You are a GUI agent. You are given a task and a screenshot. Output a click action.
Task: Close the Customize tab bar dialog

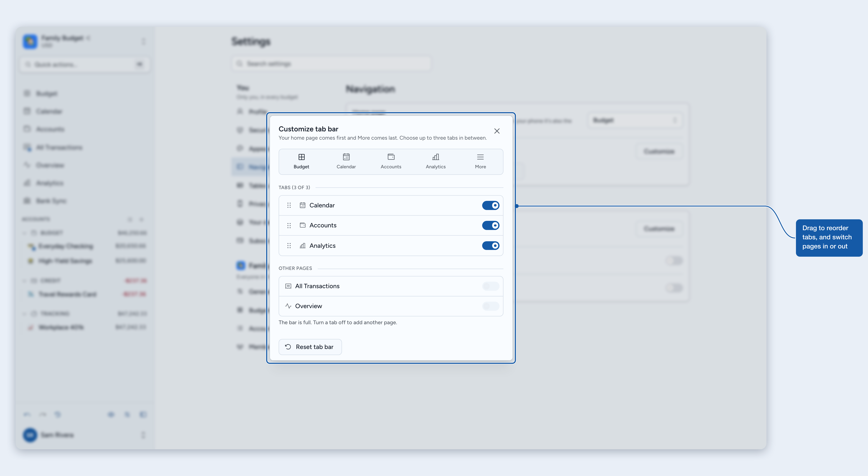tap(497, 131)
